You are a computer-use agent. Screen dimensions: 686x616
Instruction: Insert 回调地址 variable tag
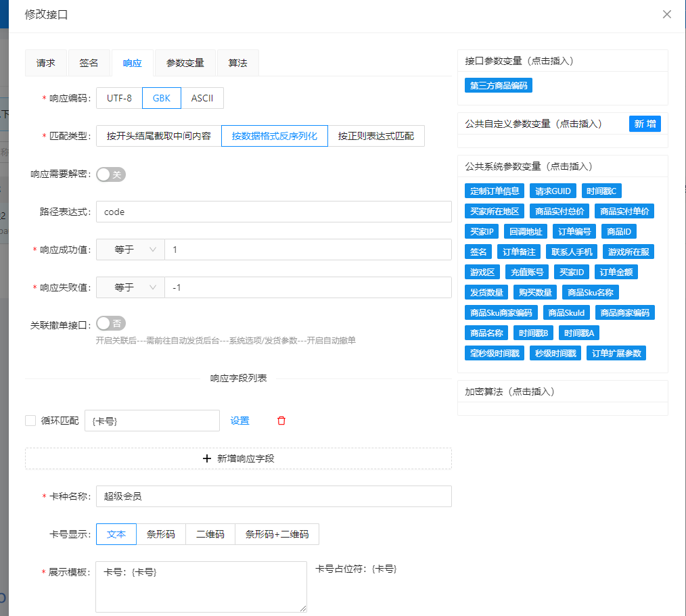click(x=526, y=232)
